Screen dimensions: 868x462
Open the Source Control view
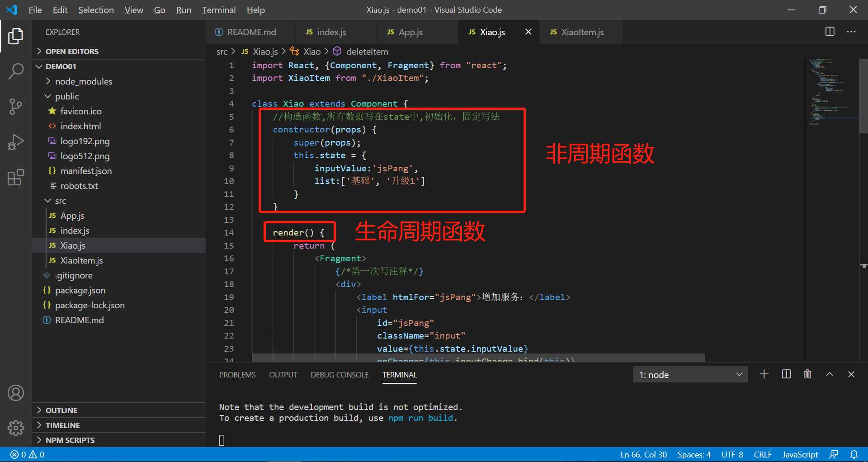[16, 107]
